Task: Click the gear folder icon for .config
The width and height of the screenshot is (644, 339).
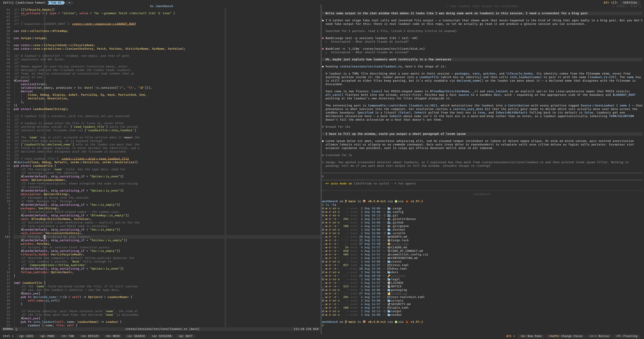Action: (x=389, y=212)
